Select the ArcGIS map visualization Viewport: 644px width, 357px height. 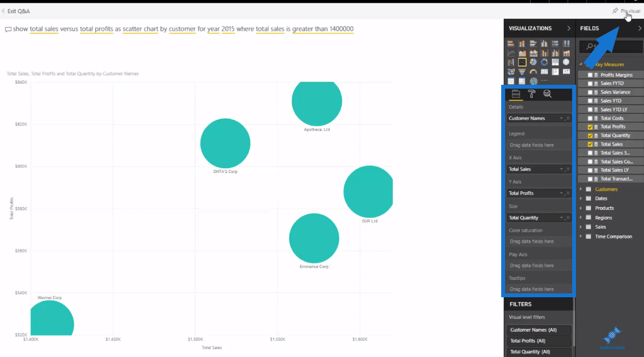[534, 81]
